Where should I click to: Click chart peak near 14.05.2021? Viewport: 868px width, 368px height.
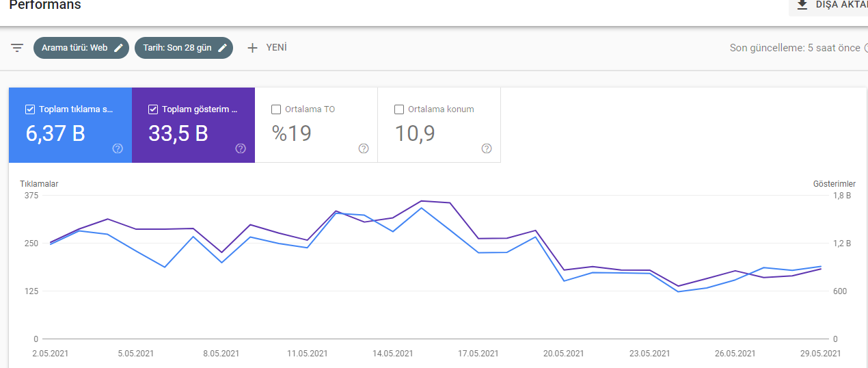[422, 201]
